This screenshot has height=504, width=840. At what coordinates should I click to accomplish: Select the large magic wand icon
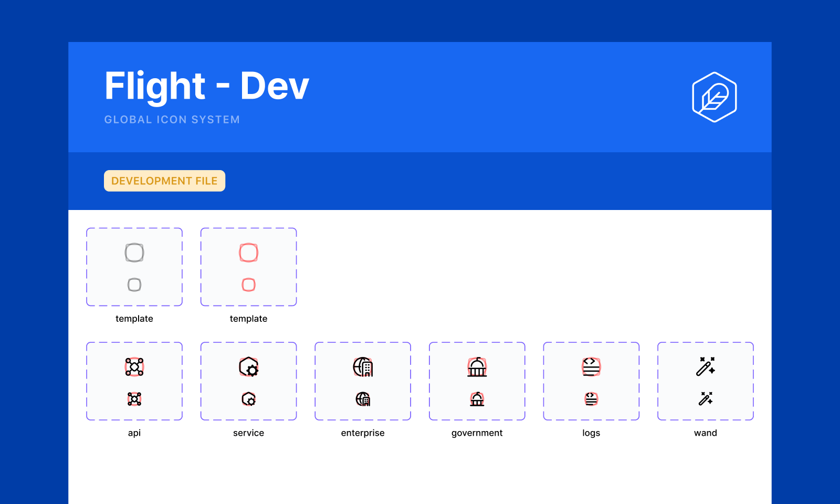(x=706, y=367)
